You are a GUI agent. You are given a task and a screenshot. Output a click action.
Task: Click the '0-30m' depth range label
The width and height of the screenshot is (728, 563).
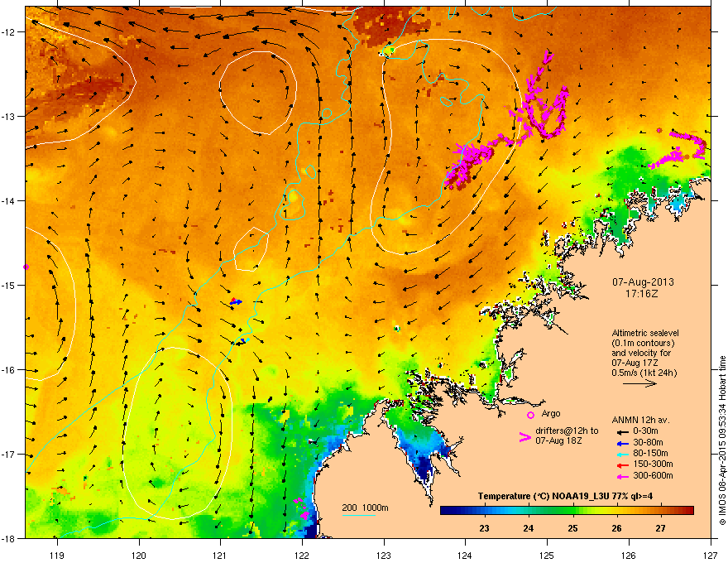click(645, 431)
